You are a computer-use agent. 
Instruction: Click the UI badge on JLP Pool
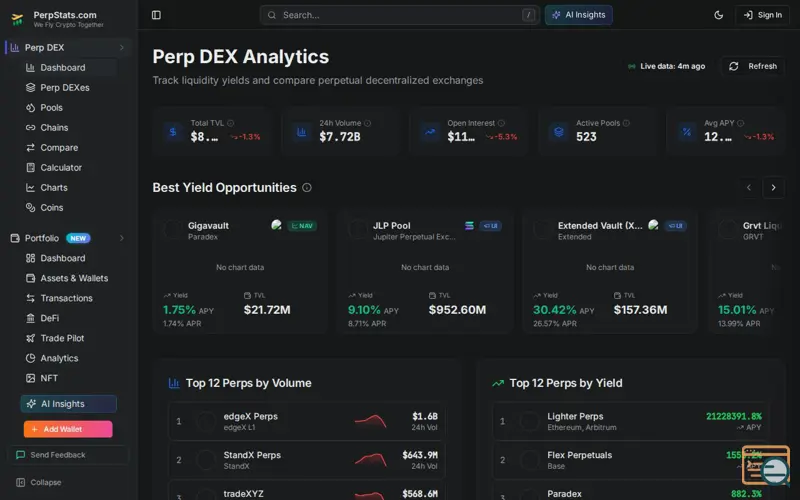click(x=490, y=226)
